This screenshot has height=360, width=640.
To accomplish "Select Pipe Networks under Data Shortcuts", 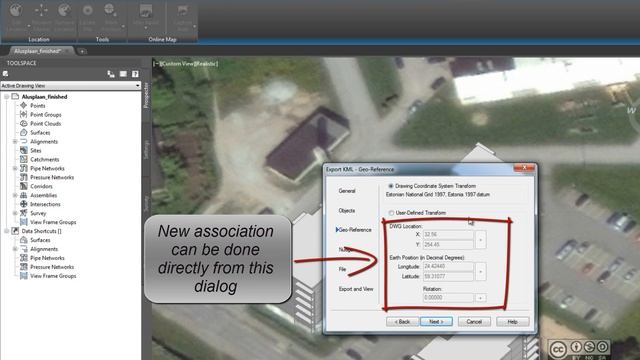I will click(47, 258).
